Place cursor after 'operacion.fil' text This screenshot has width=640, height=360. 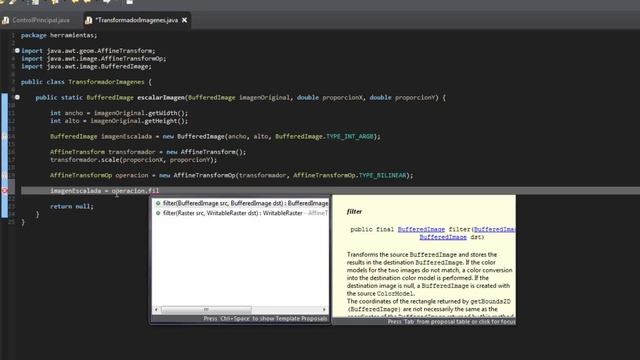tap(160, 191)
